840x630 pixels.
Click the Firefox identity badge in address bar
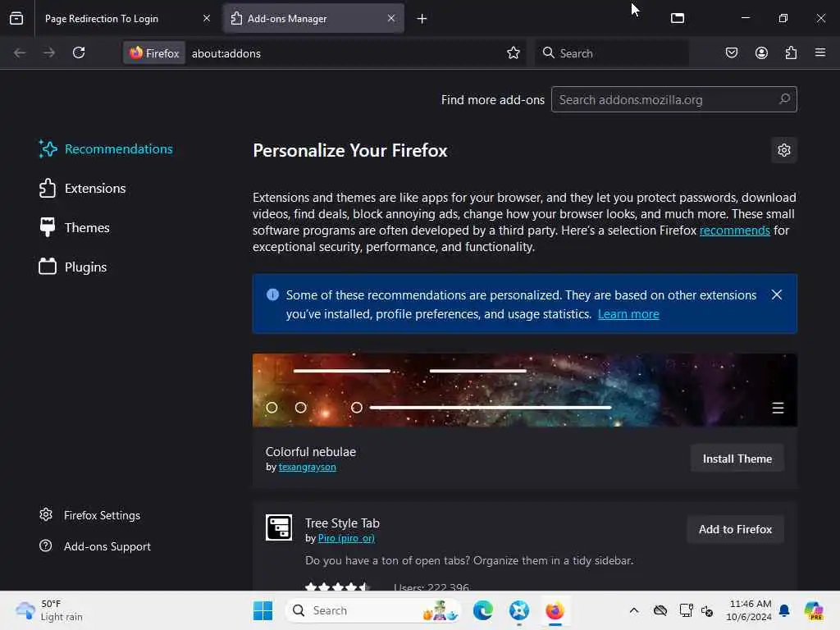(x=154, y=53)
